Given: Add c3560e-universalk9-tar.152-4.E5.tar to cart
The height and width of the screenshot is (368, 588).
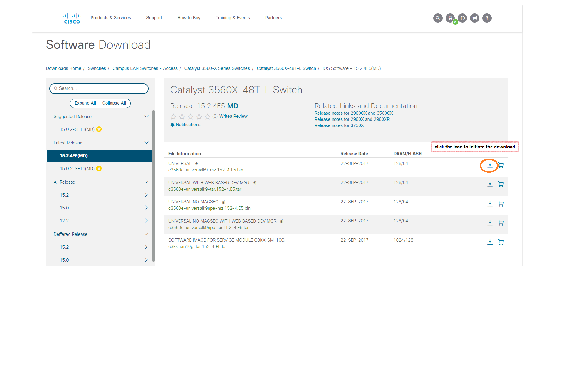Looking at the screenshot, I should [x=501, y=184].
